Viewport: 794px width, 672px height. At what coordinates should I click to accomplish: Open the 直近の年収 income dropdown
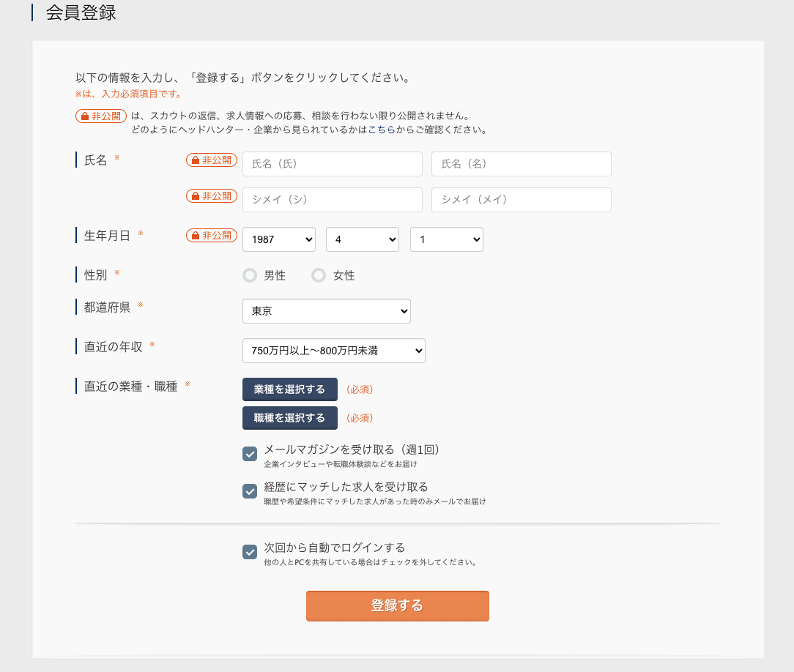[334, 351]
